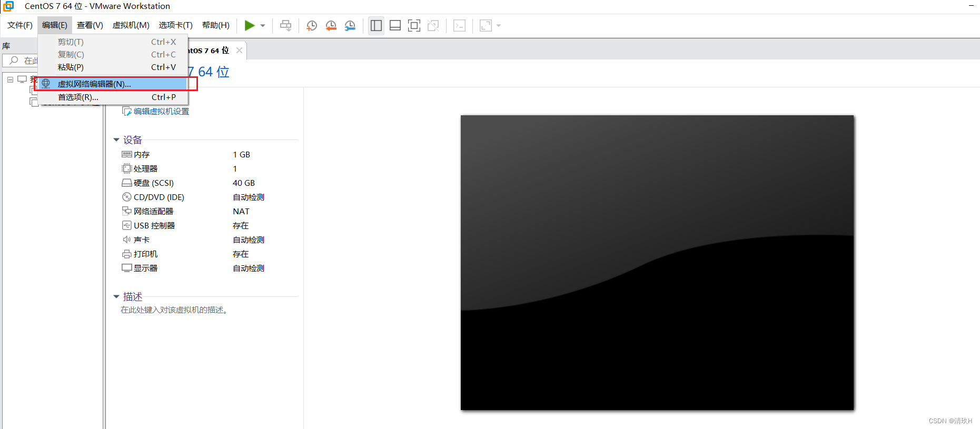
Task: Click the virtual network editor globe icon
Action: tap(46, 84)
